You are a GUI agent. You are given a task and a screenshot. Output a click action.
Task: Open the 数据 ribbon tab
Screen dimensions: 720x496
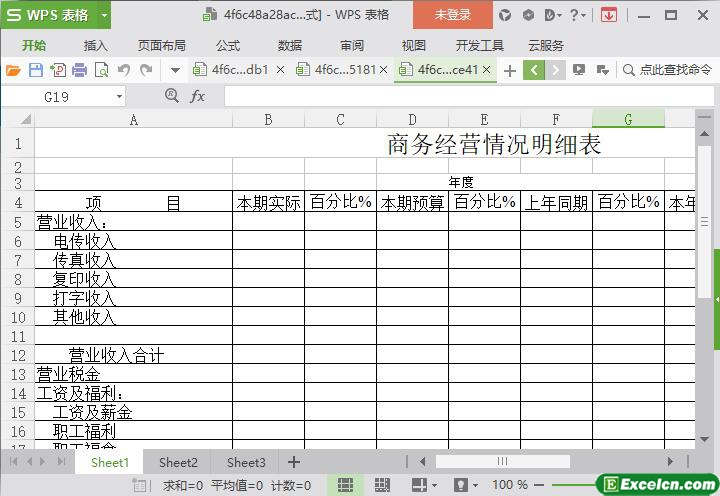(290, 45)
